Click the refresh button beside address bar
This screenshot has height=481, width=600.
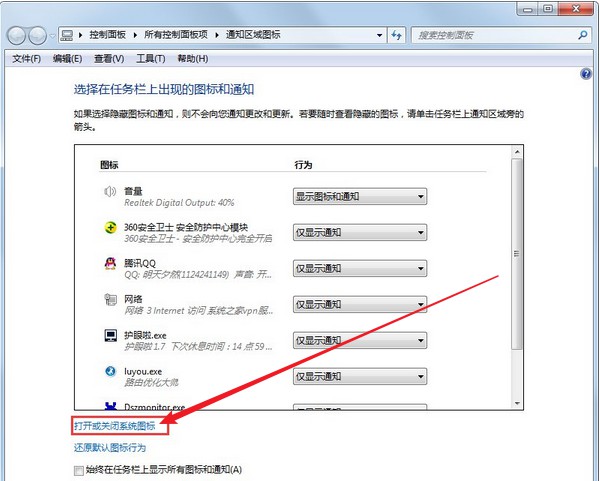tap(396, 35)
